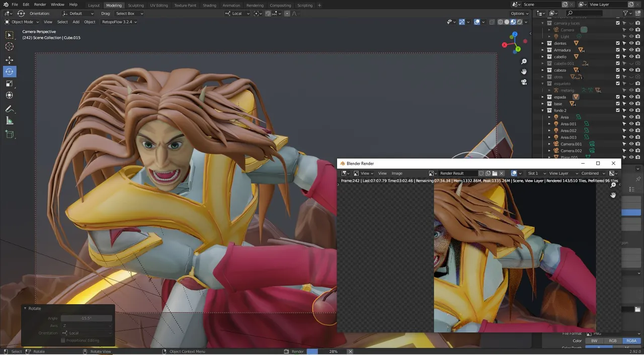Viewport: 644px width, 355px height.
Task: Switch to the Sculpting workspace tab
Action: [x=136, y=5]
